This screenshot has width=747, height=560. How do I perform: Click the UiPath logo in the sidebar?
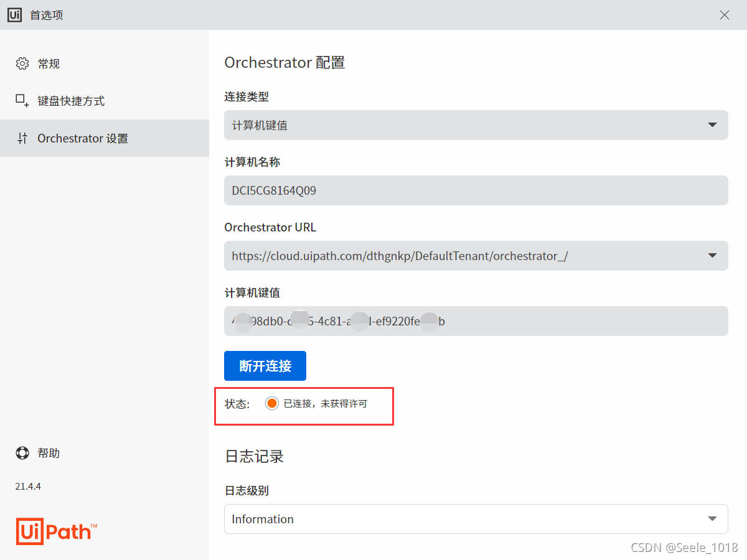tap(57, 531)
